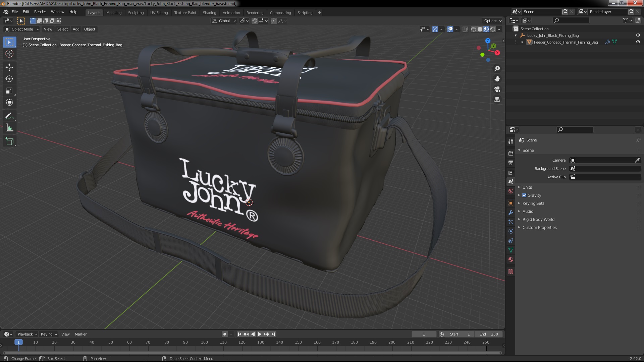
Task: Select the Measure tool
Action: (9, 128)
